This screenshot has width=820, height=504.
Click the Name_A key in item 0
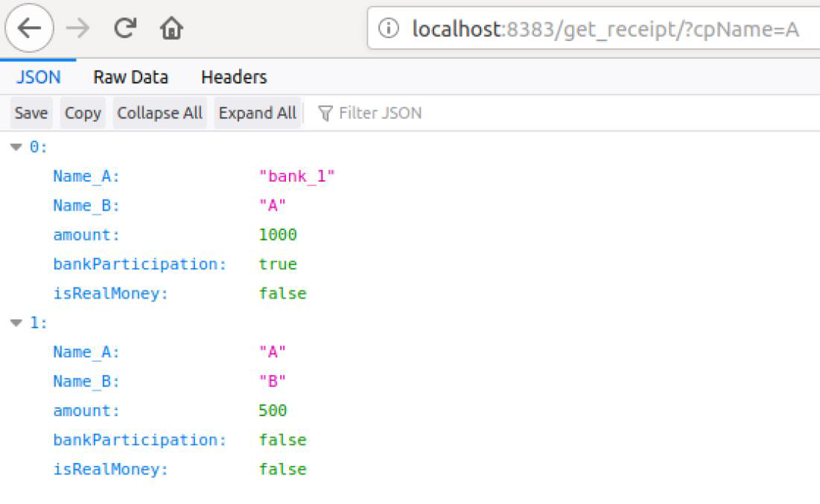86,176
